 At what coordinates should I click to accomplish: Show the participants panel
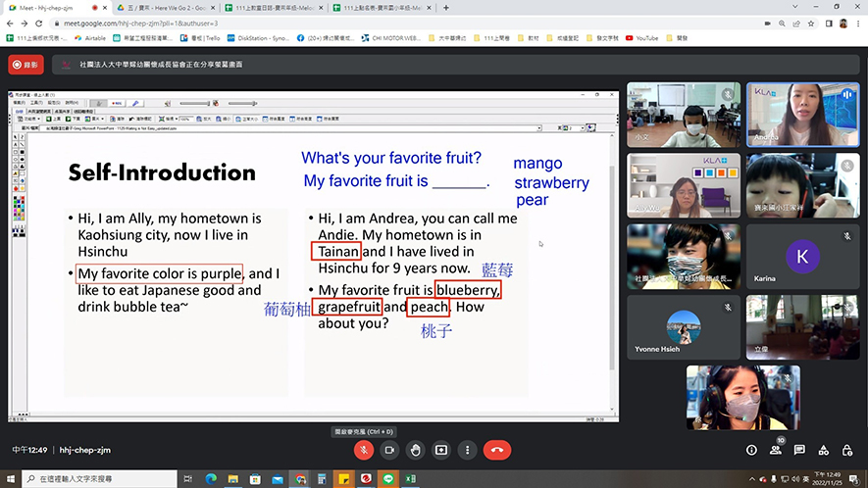tap(776, 450)
